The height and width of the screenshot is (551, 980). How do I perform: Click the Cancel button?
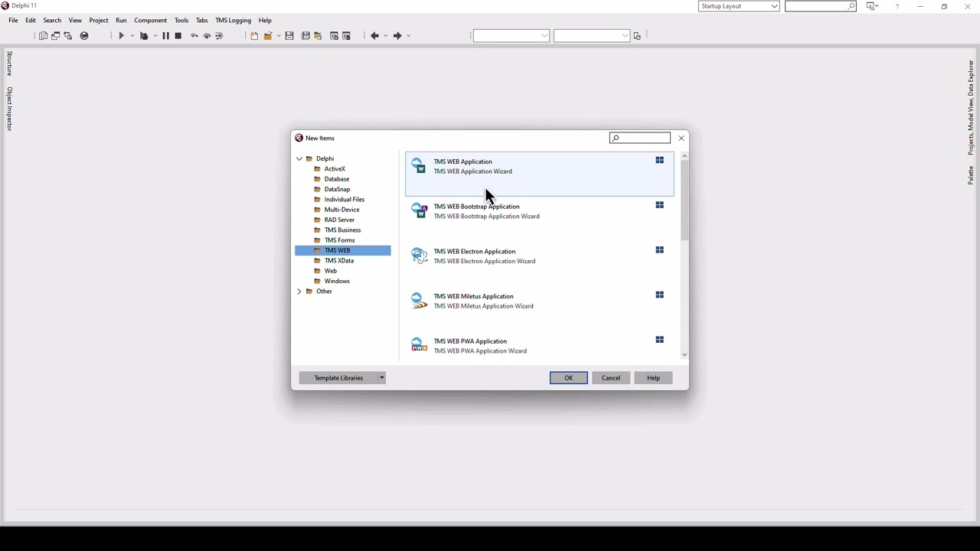(611, 378)
